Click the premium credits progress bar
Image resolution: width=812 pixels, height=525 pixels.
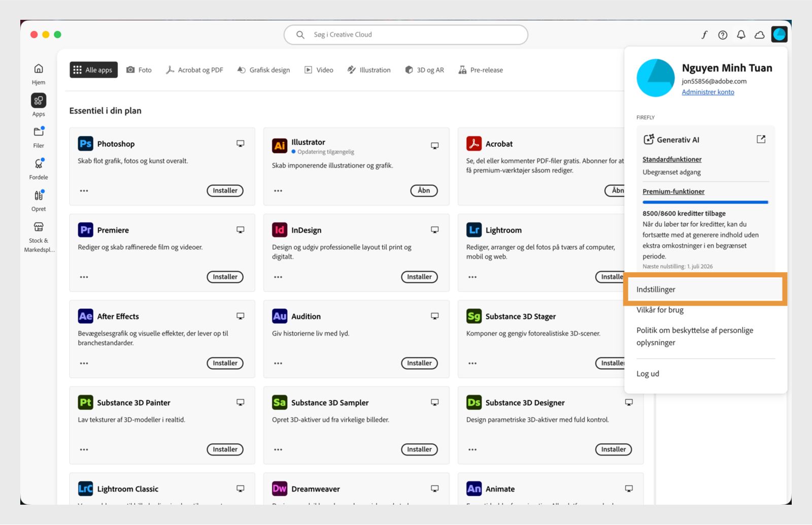click(x=705, y=202)
